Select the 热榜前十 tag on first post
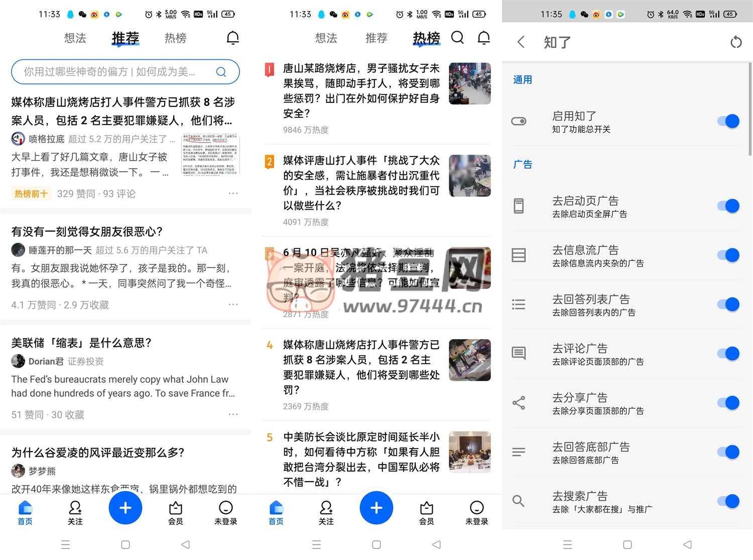The width and height of the screenshot is (753, 560). pyautogui.click(x=31, y=194)
